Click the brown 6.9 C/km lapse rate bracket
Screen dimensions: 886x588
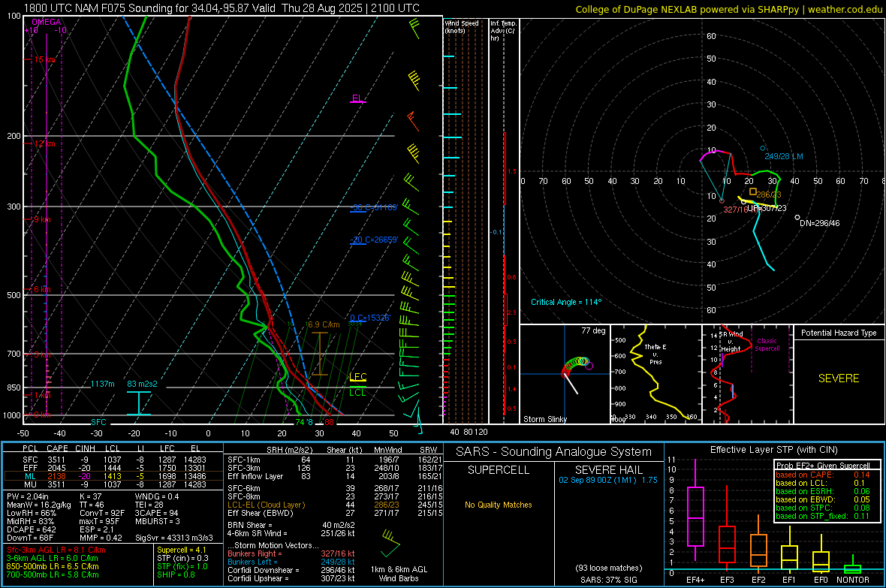tap(320, 354)
